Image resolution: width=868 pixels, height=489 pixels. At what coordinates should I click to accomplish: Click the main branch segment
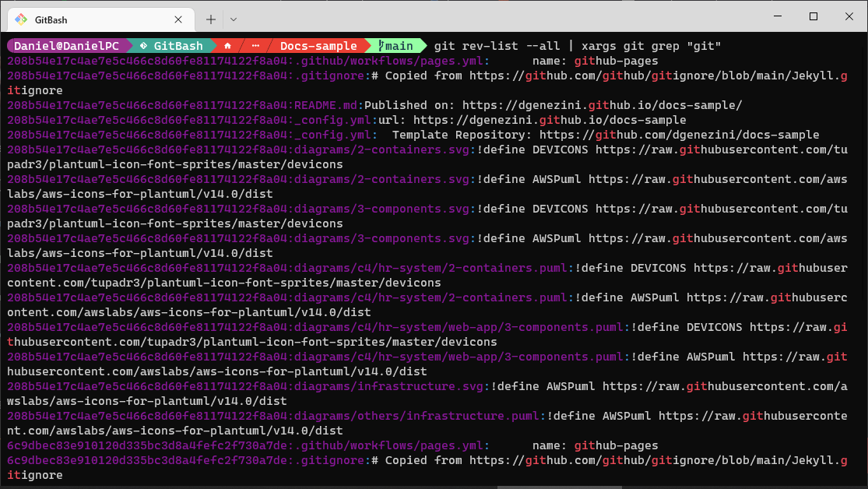tap(396, 46)
